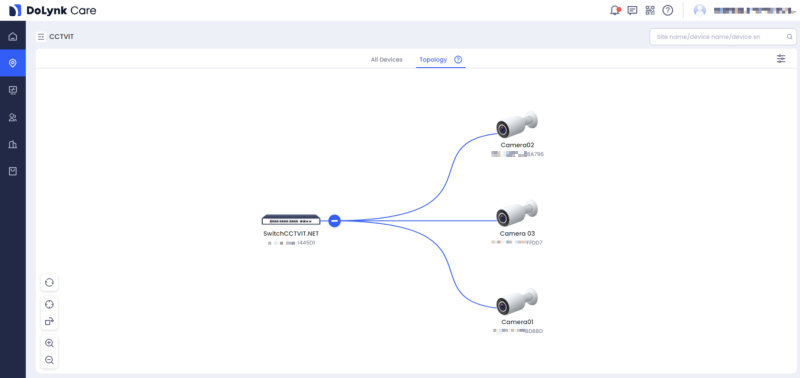Select the Camera 03 device icon
800x378 pixels.
pos(517,213)
